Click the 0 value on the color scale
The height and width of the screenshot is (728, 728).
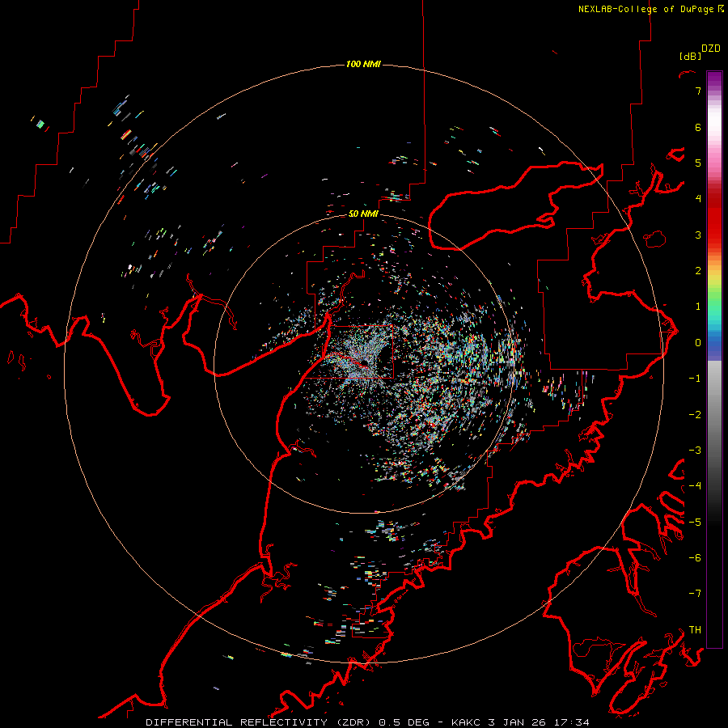698,343
